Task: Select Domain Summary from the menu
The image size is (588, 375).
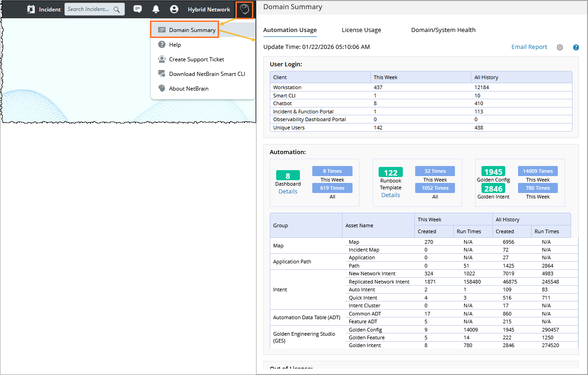Action: [x=192, y=30]
